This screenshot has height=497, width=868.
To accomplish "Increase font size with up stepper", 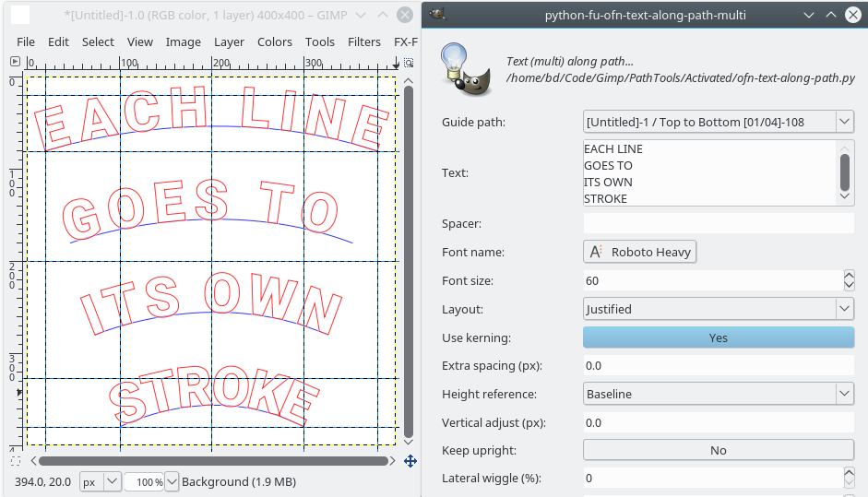I will click(x=849, y=275).
